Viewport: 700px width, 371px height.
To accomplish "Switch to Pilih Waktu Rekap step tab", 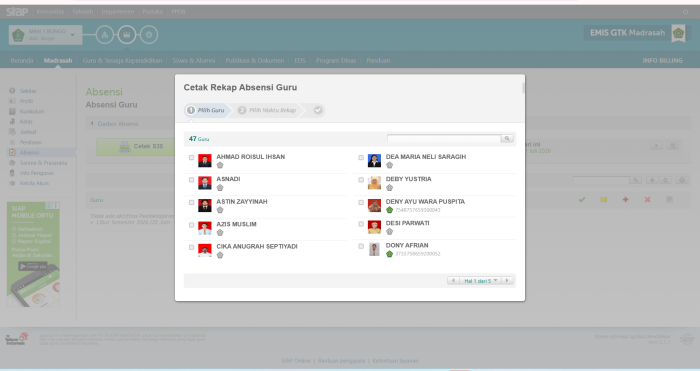I will [x=267, y=110].
